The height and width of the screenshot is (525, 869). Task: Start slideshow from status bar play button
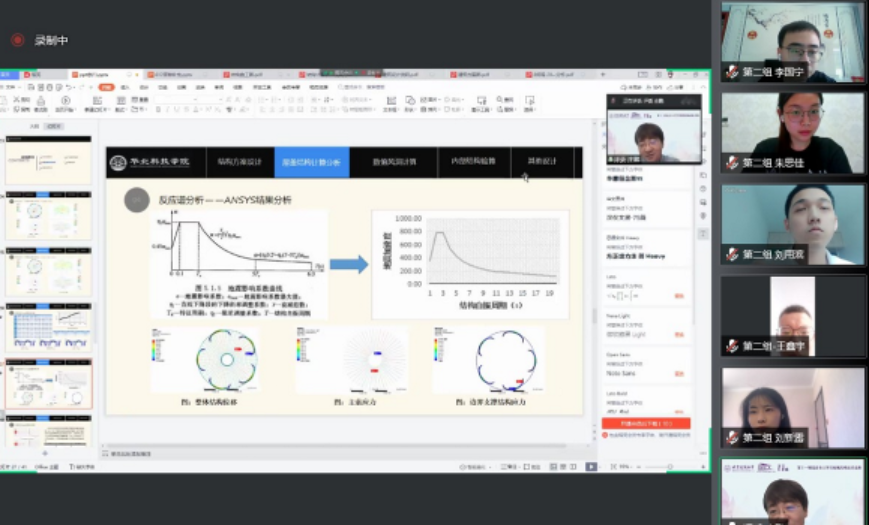pos(591,466)
